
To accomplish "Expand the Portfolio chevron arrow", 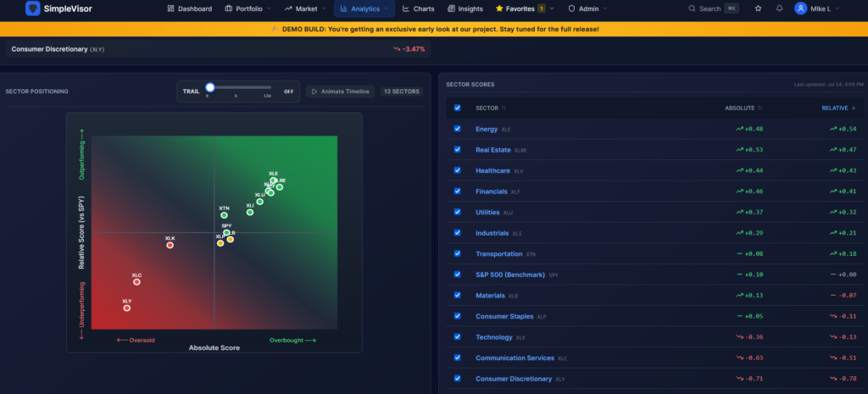I will point(269,8).
